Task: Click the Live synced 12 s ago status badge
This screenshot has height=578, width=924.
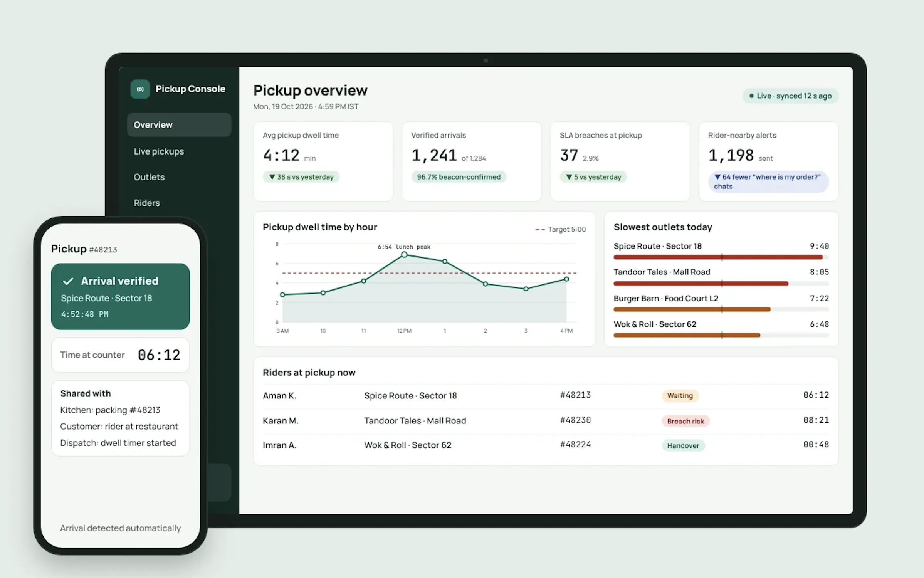Action: [x=790, y=96]
